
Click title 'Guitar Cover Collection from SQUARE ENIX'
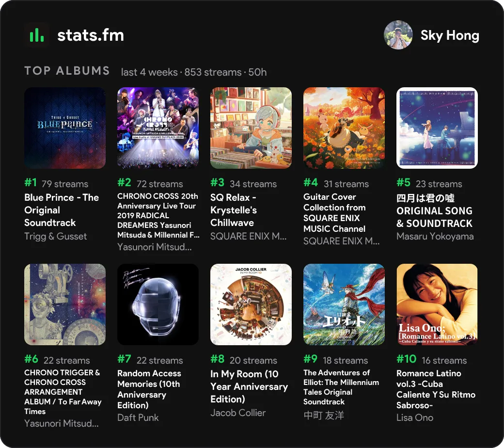(x=334, y=212)
